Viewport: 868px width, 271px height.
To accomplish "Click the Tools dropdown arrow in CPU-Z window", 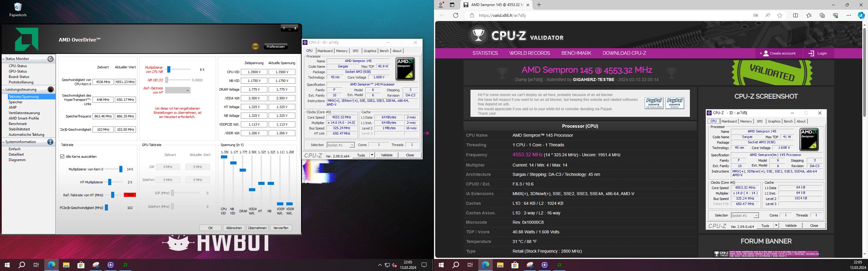I will click(372, 155).
